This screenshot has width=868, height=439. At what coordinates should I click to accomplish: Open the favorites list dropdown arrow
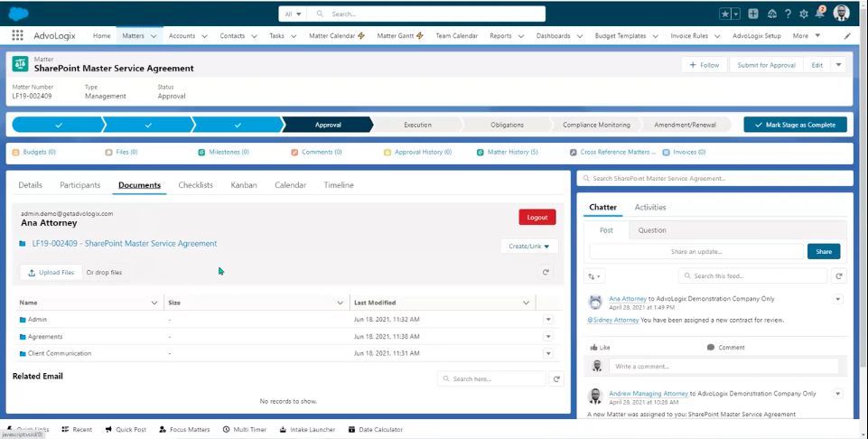coord(735,14)
